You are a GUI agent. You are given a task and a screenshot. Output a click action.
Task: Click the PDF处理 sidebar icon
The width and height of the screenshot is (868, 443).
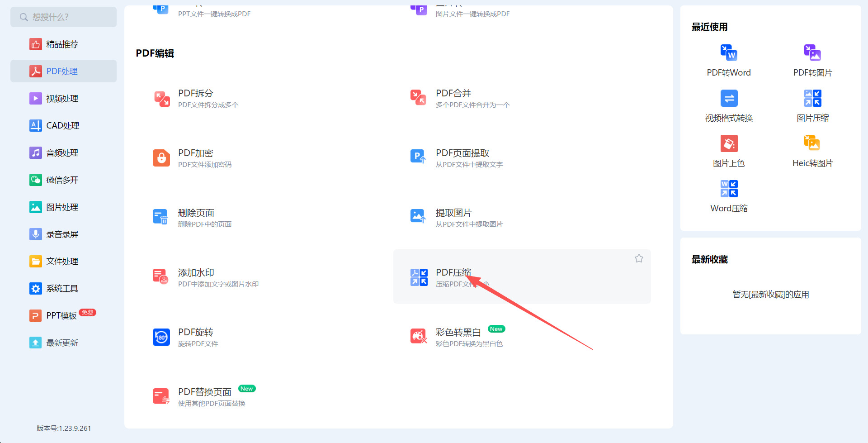36,71
